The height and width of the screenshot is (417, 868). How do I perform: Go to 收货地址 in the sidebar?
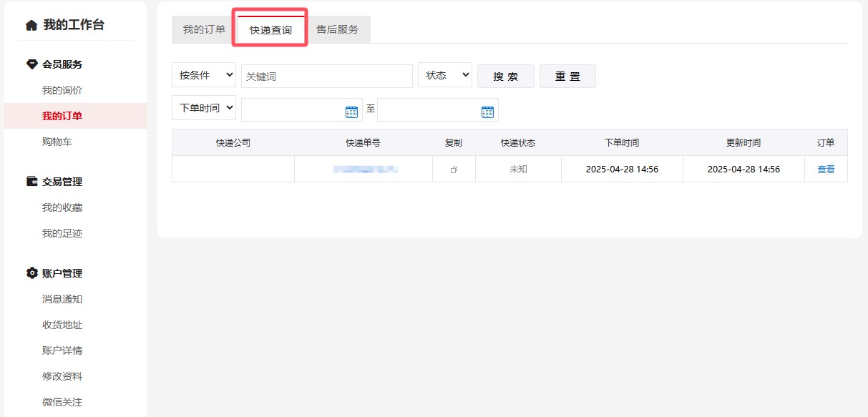tap(62, 325)
